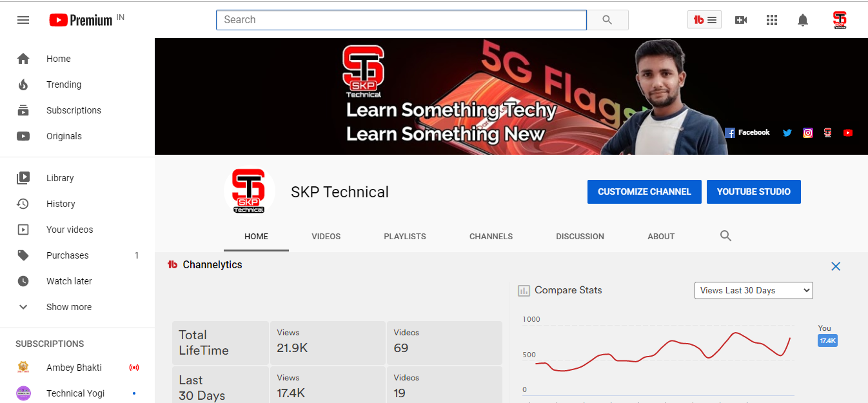Image resolution: width=868 pixels, height=403 pixels.
Task: Focus the Search input field
Action: click(401, 20)
